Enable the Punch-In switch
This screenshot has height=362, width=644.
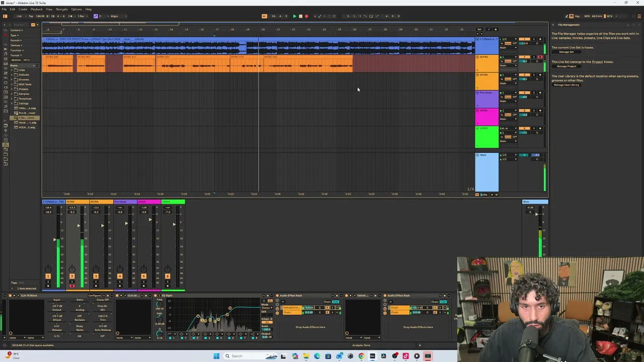point(366,16)
